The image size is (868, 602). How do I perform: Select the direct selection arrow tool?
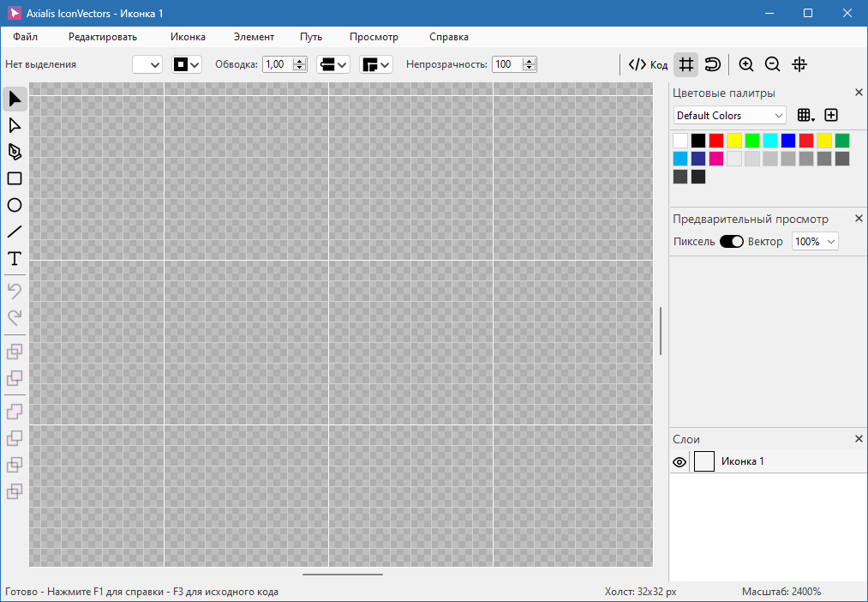click(x=14, y=124)
